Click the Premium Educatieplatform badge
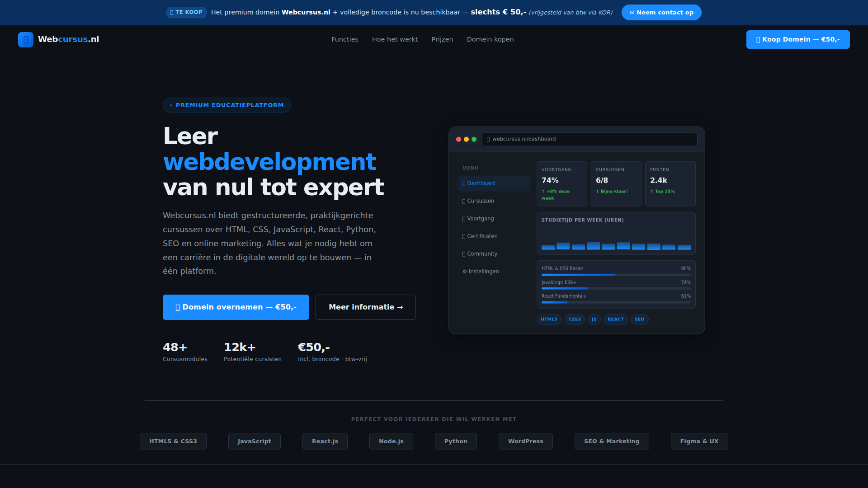Image resolution: width=868 pixels, height=488 pixels. (226, 105)
